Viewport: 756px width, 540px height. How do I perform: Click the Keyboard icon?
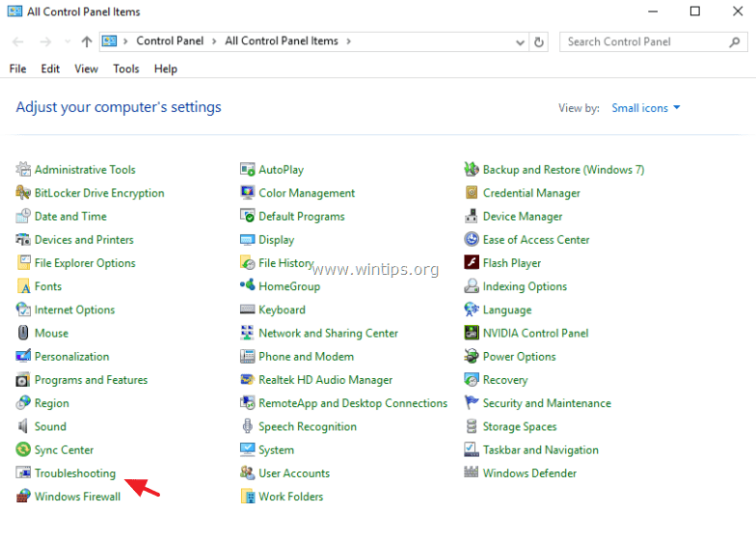(x=247, y=310)
